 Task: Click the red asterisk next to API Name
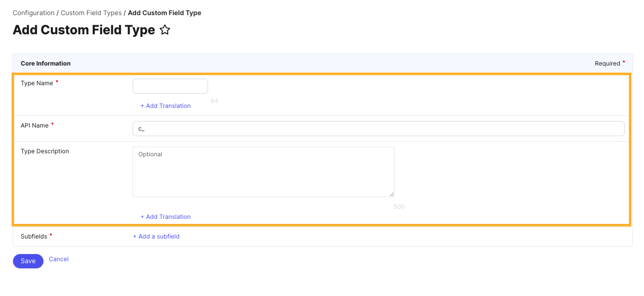pyautogui.click(x=53, y=123)
